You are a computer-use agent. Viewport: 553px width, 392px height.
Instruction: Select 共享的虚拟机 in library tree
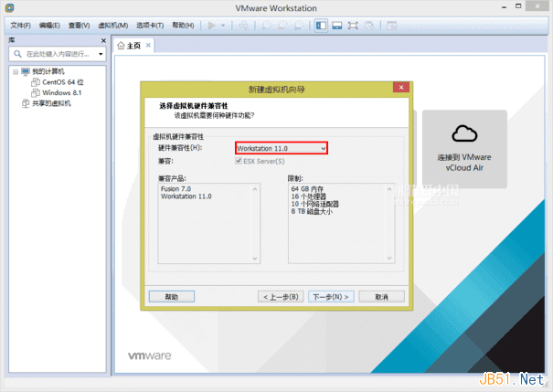tap(51, 103)
